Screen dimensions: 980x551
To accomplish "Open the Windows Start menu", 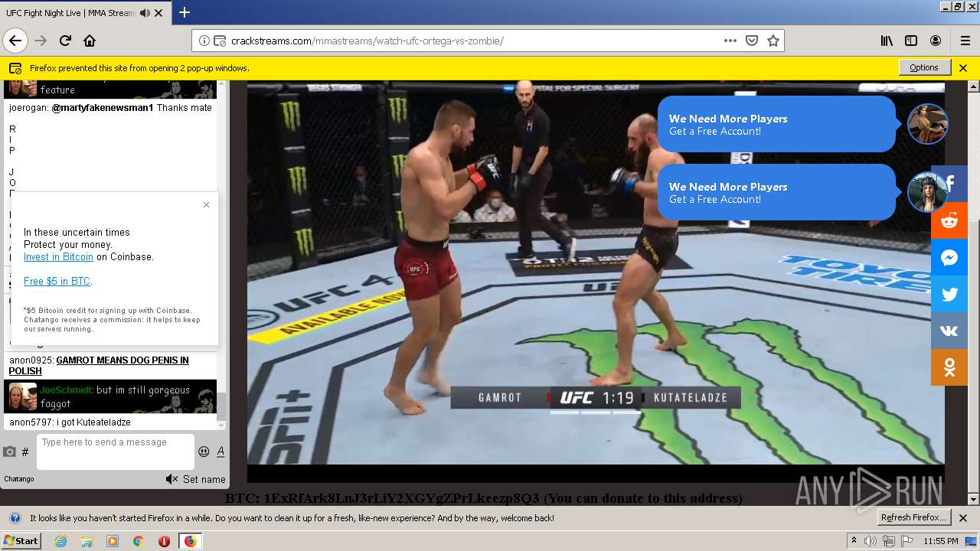I will [x=21, y=540].
